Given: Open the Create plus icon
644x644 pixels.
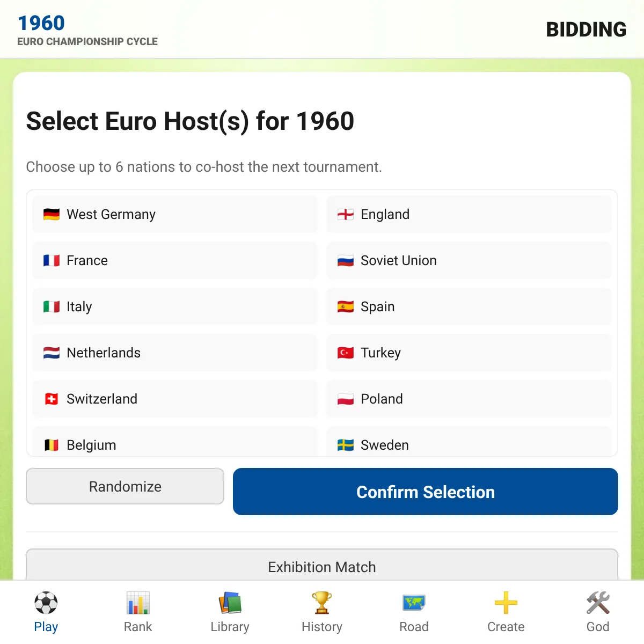Looking at the screenshot, I should point(506,603).
